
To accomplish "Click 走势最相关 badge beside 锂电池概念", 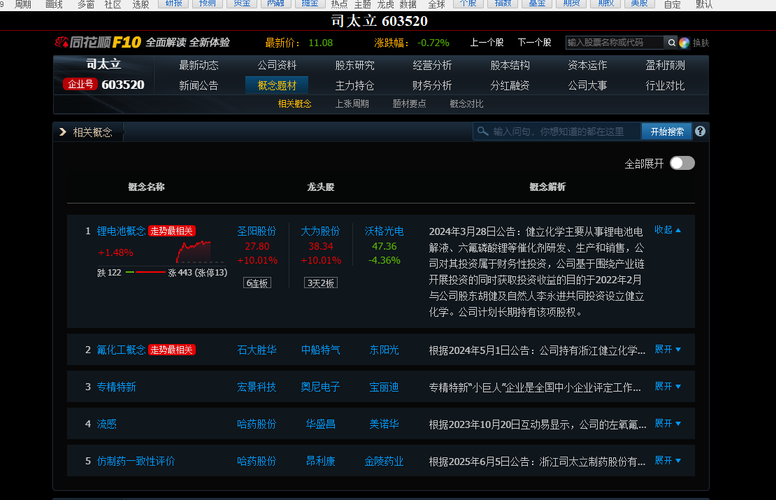I will (172, 231).
